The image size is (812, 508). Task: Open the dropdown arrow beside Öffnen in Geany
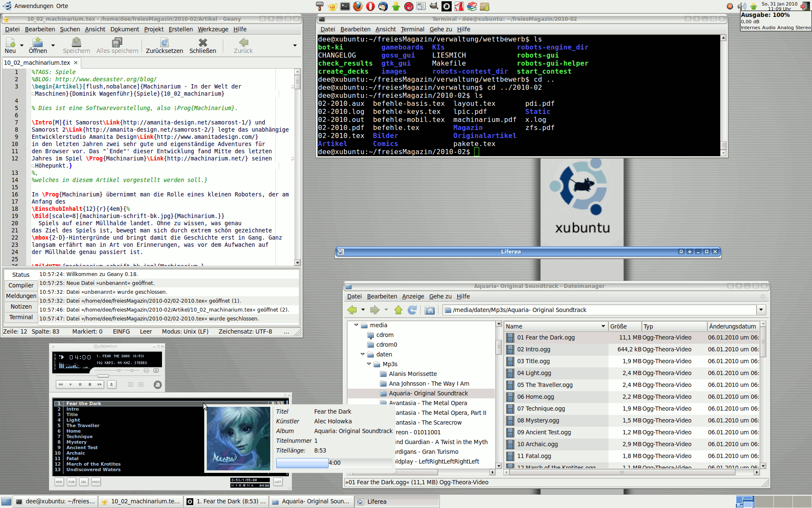[53, 45]
